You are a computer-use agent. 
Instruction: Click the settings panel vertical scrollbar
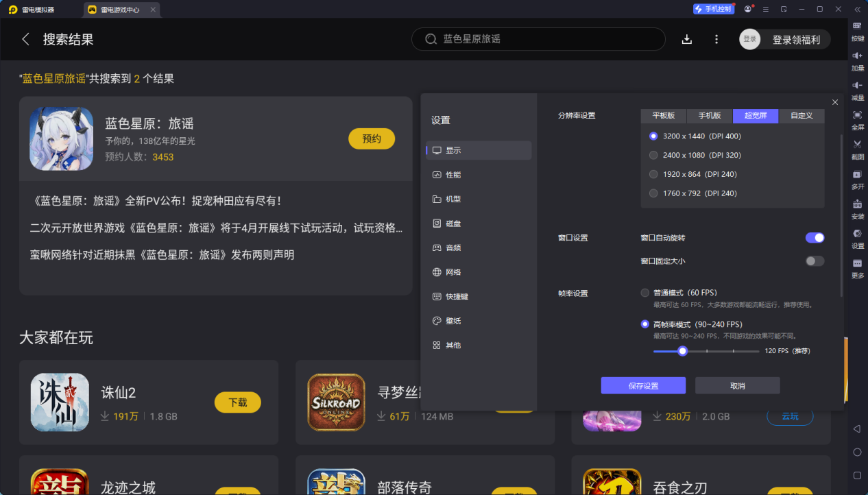(x=841, y=216)
